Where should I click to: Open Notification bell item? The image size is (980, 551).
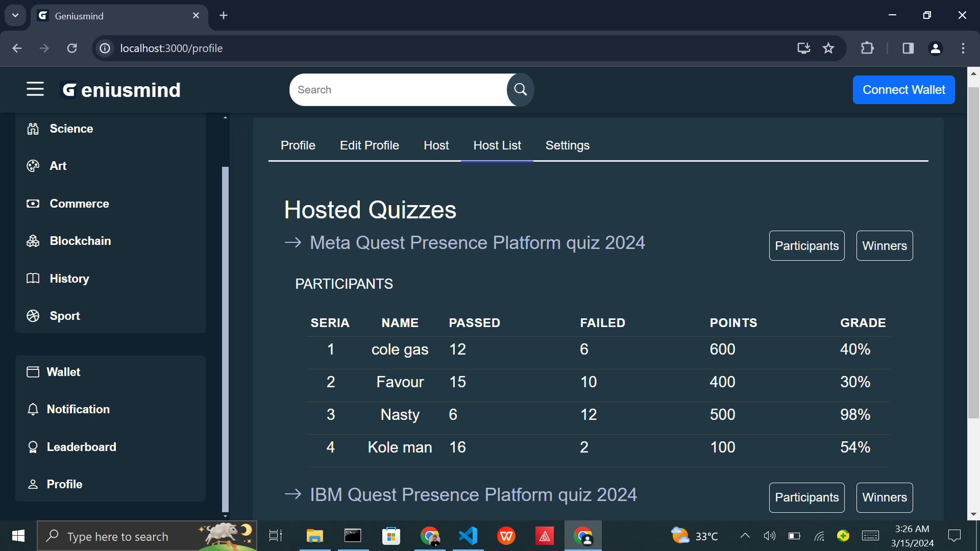(x=78, y=409)
